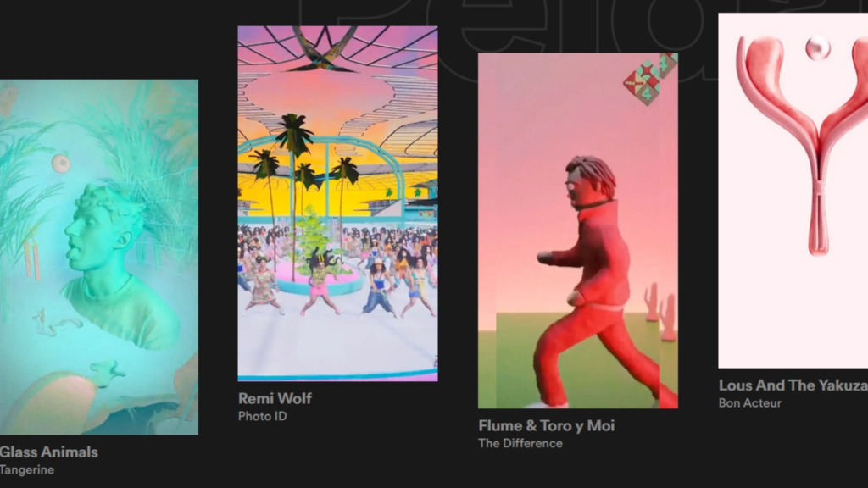
Task: Open the Flume & Toro y Moi artwork
Action: point(578,230)
